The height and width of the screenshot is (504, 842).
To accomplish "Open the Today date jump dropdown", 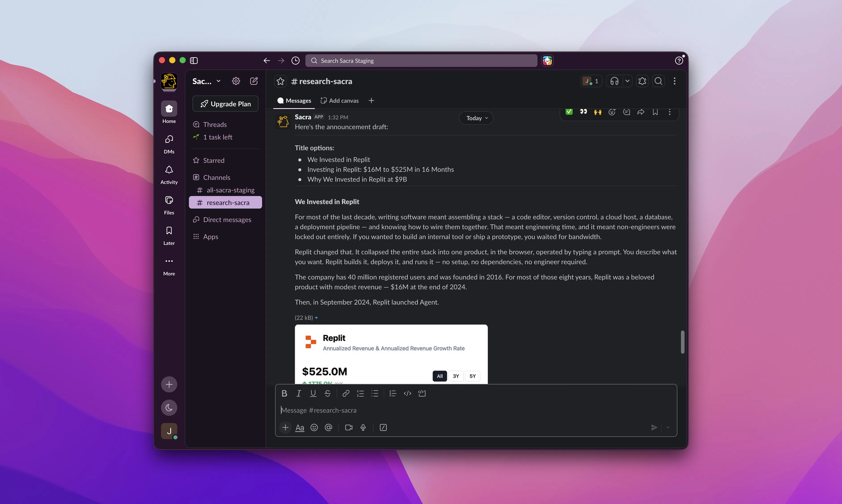I will click(x=476, y=118).
